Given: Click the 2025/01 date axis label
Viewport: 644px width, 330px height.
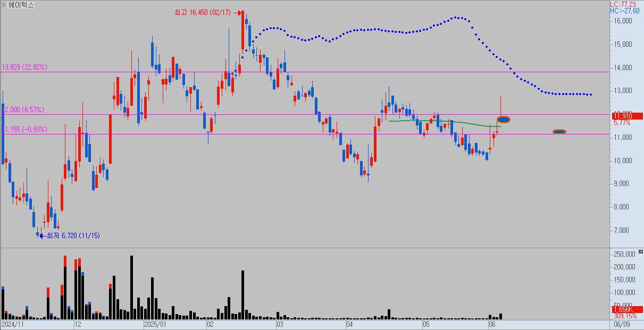Looking at the screenshot, I should click(155, 324).
